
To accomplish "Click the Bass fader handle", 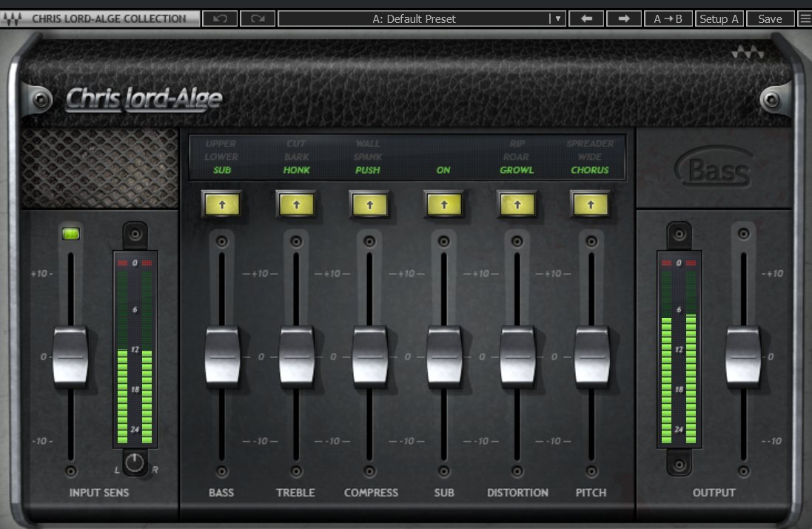I will (x=222, y=356).
